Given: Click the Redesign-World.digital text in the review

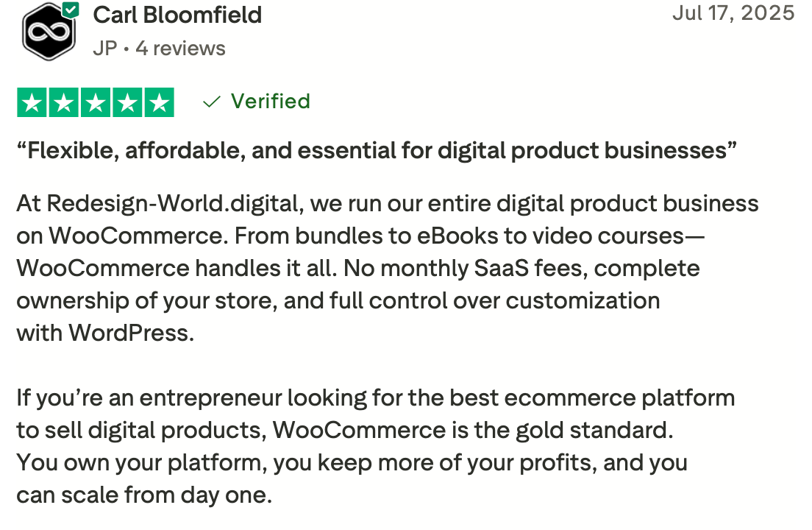Looking at the screenshot, I should click(x=149, y=202).
